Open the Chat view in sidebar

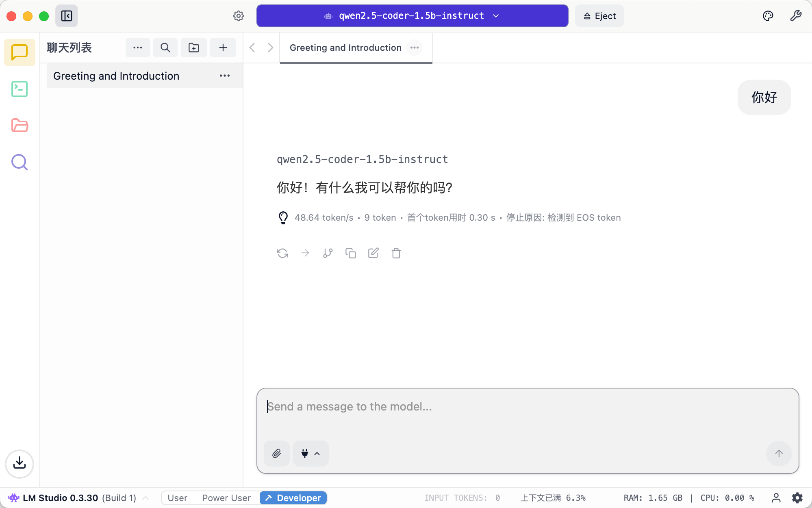click(x=20, y=52)
